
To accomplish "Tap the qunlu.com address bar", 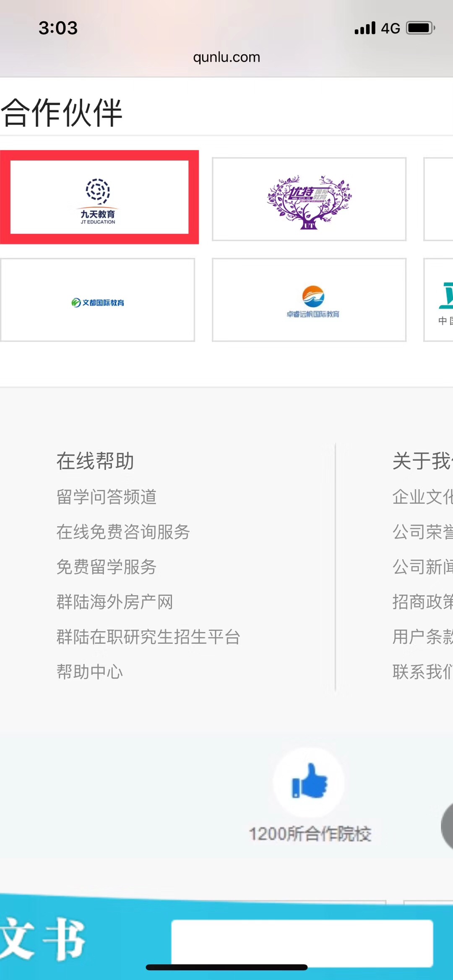I will (x=226, y=57).
